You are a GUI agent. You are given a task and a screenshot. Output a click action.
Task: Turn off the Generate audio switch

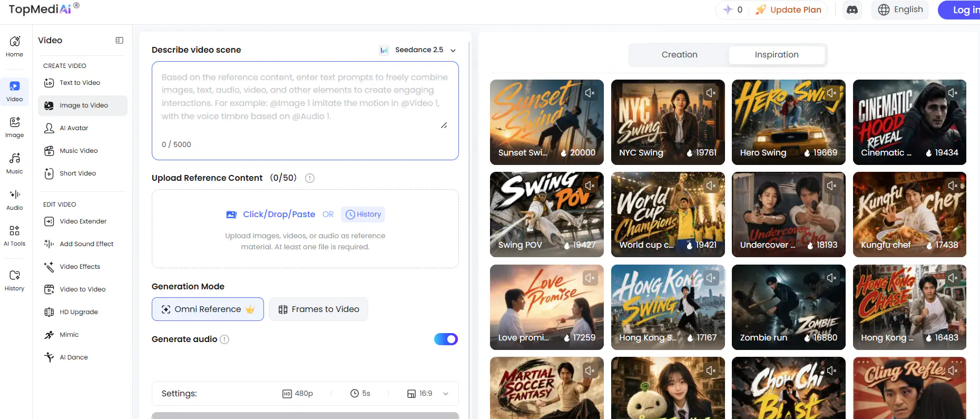(446, 339)
